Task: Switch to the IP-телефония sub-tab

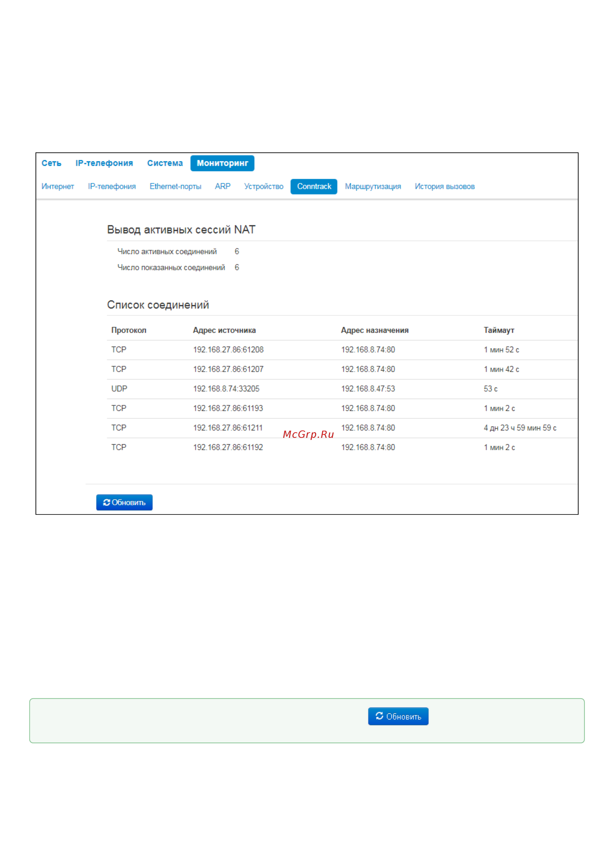Action: (x=112, y=186)
